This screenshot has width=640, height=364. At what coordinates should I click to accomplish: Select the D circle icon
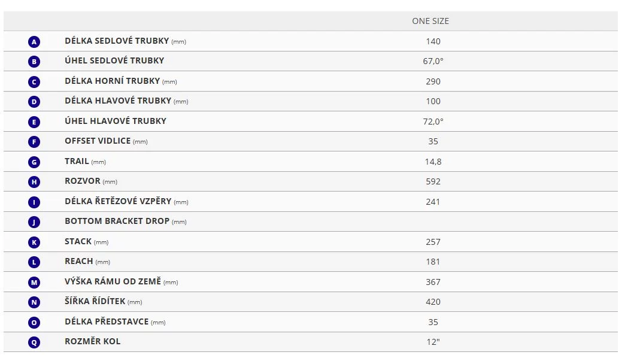coord(34,102)
